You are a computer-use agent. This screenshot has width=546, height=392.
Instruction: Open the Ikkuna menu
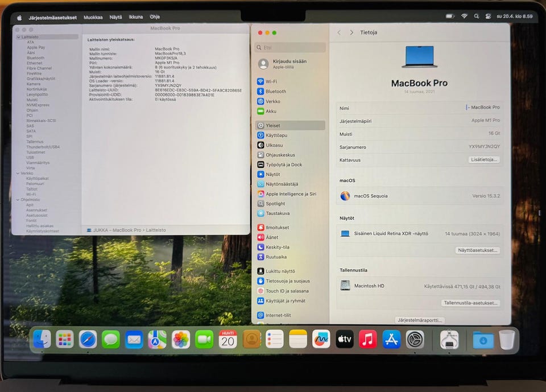click(x=136, y=16)
